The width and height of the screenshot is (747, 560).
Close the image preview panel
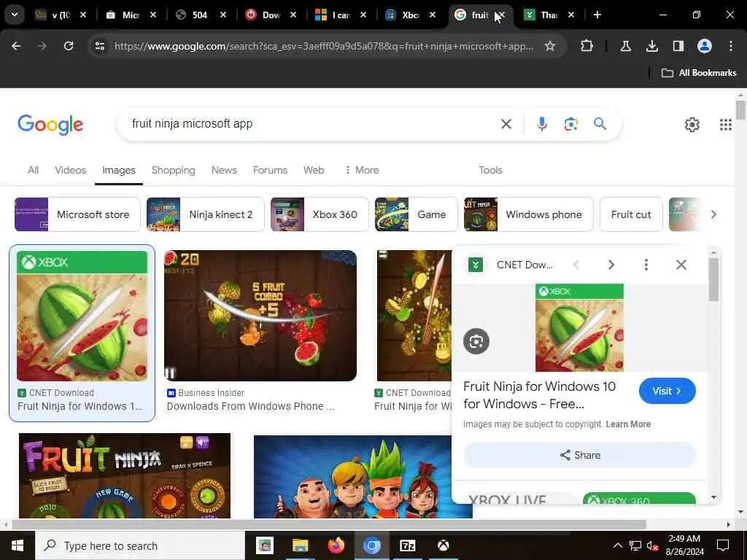681,265
